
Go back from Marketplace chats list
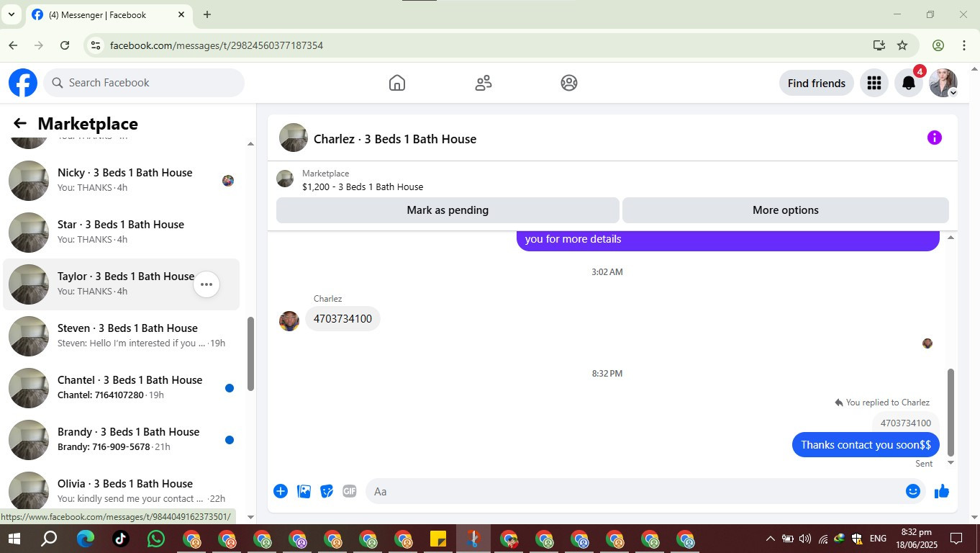click(20, 124)
